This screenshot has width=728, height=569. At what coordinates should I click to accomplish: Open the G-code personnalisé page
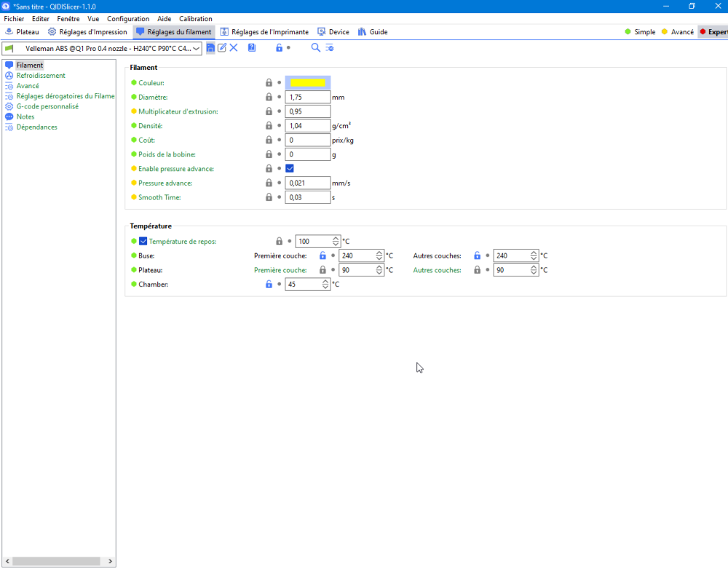pos(47,106)
